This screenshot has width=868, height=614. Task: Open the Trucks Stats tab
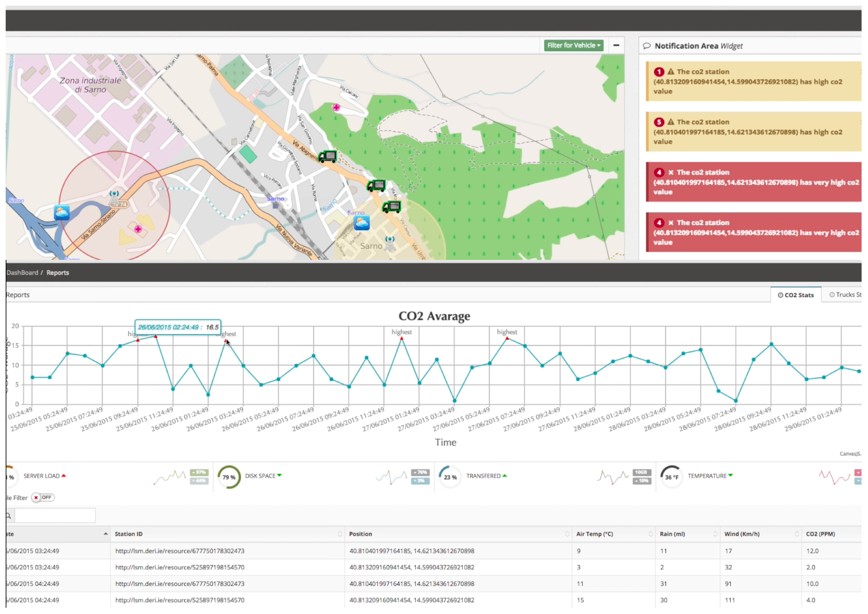click(845, 294)
